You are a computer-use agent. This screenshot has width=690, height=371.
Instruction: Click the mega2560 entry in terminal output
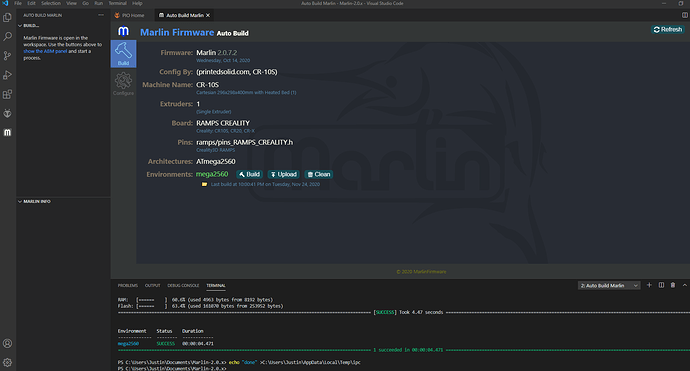click(128, 344)
